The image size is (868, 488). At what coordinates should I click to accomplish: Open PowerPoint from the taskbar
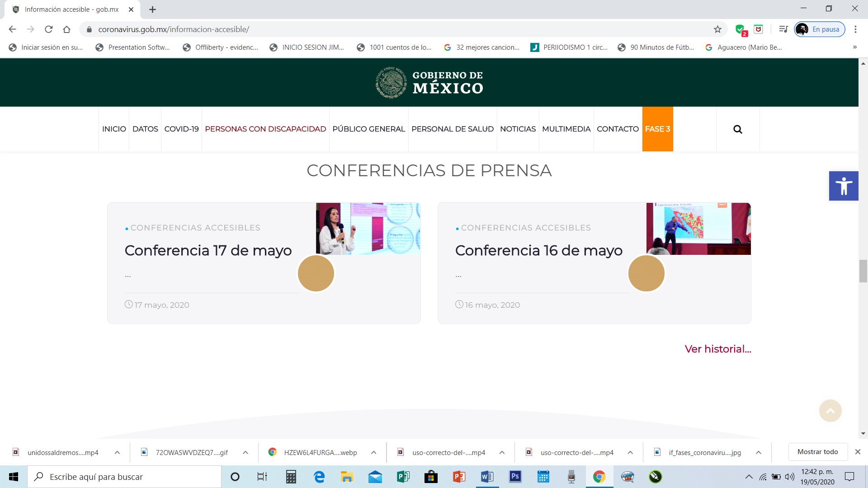tap(459, 477)
